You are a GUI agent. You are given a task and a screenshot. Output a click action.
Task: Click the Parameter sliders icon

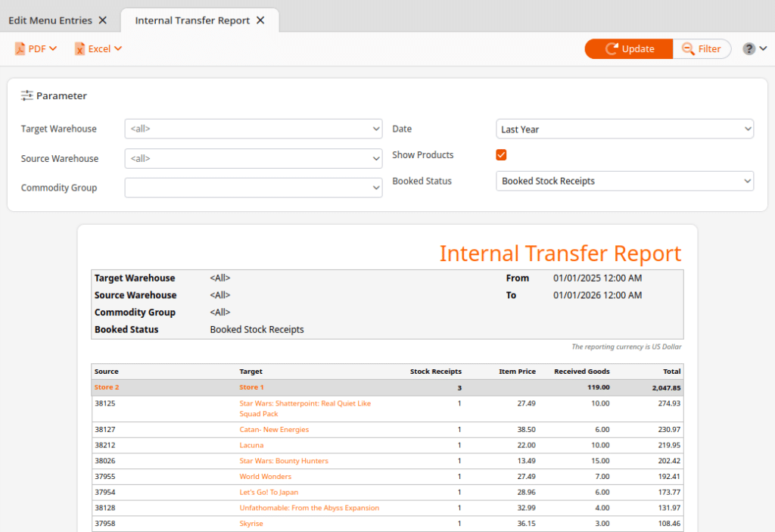pos(26,95)
